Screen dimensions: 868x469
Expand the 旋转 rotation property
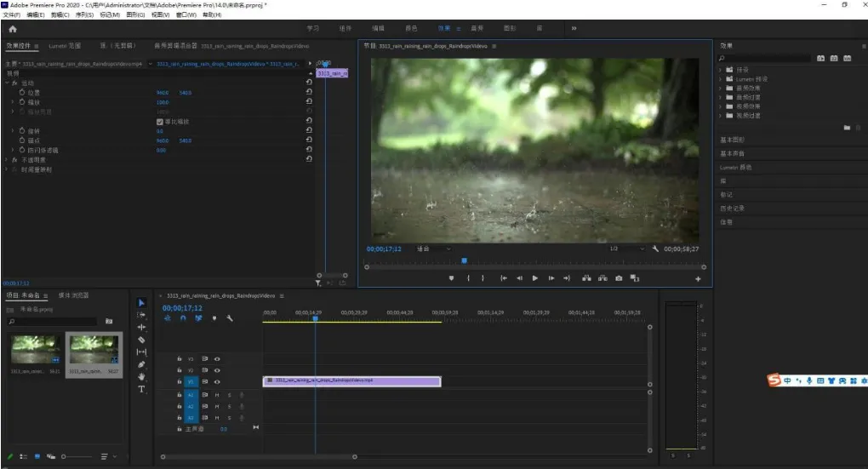pos(13,131)
